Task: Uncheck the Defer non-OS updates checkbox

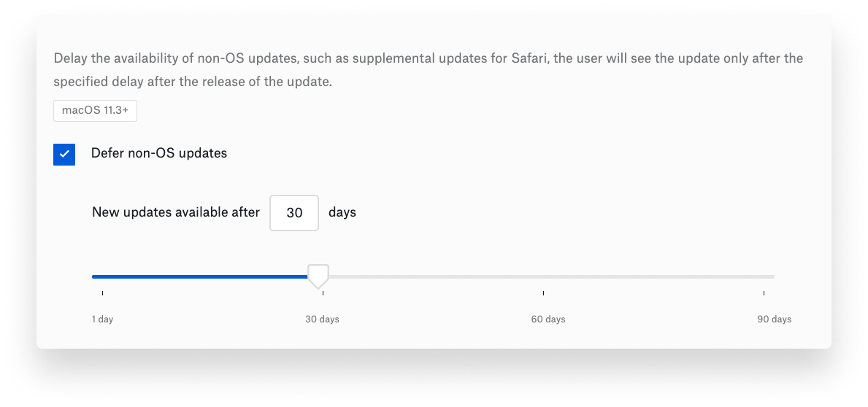Action: 64,154
